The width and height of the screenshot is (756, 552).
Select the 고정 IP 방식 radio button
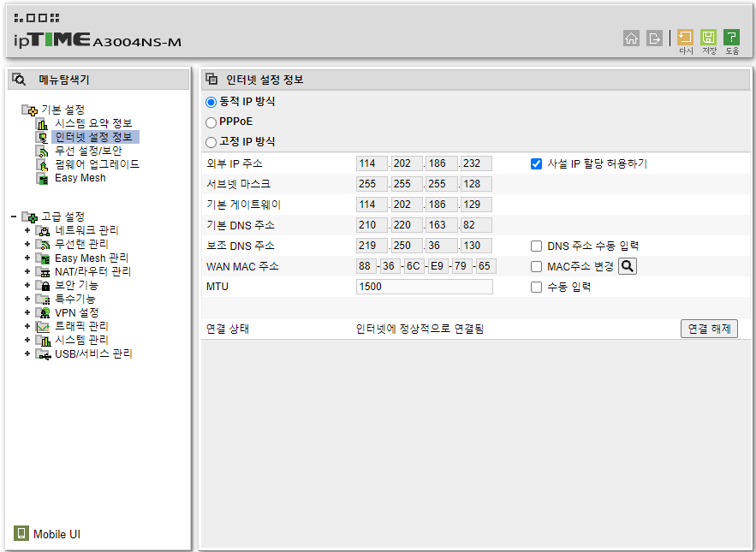pos(211,142)
